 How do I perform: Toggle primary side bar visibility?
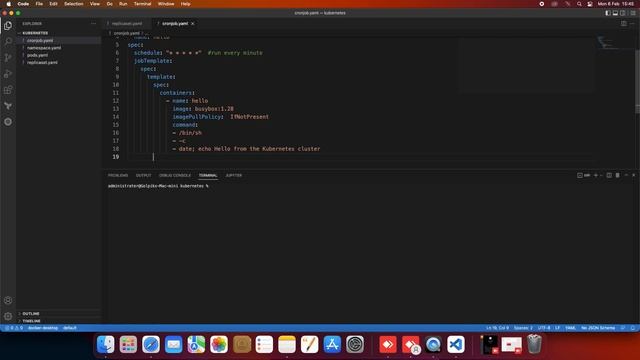[x=608, y=13]
